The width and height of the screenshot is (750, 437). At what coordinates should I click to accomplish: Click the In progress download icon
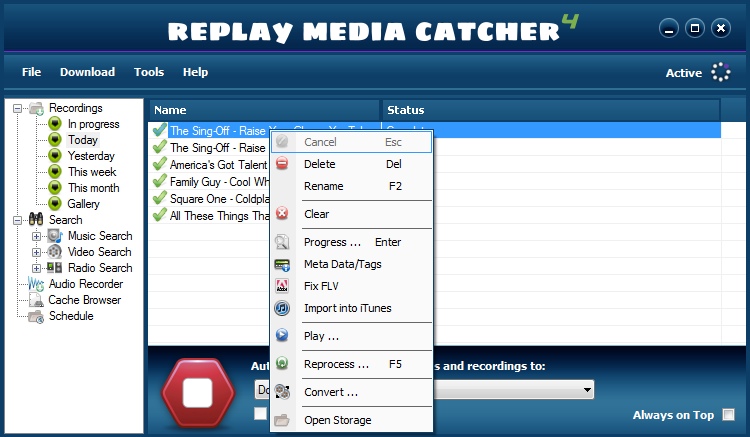pyautogui.click(x=55, y=124)
